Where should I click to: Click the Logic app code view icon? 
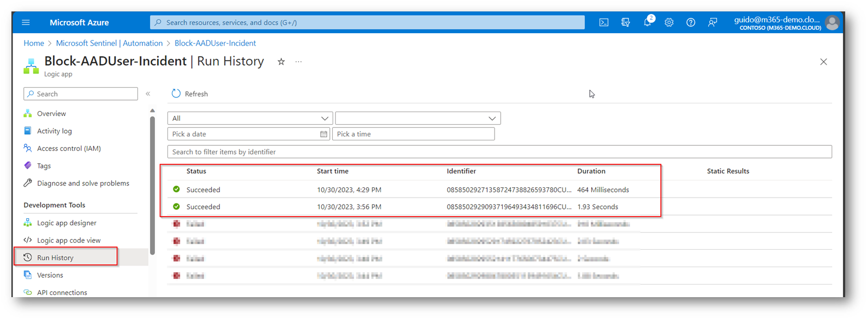[x=28, y=240]
